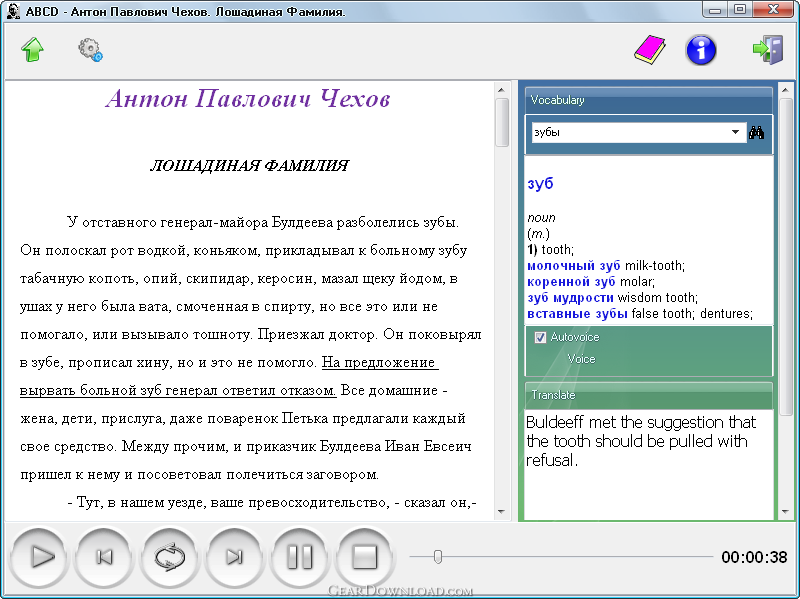Click the word Булдеева in the first line

click(302, 222)
